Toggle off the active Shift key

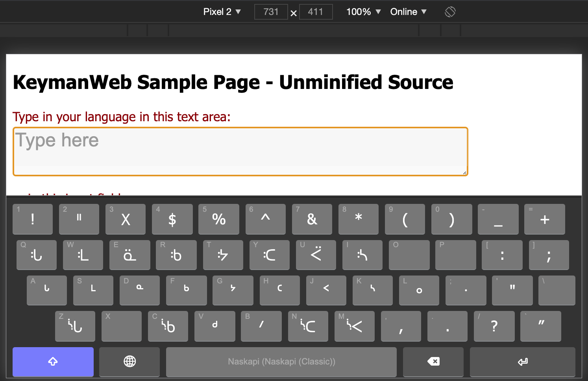[53, 362]
